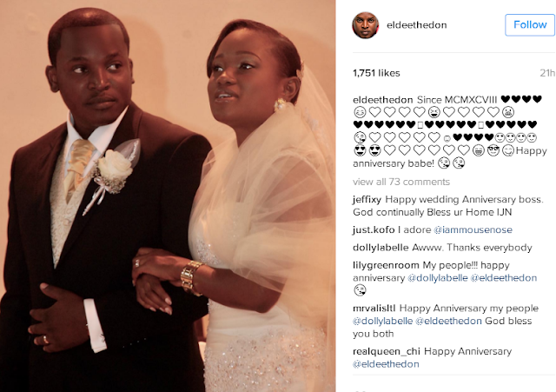
Task: Click the @iammousenose mention
Action: [473, 229]
